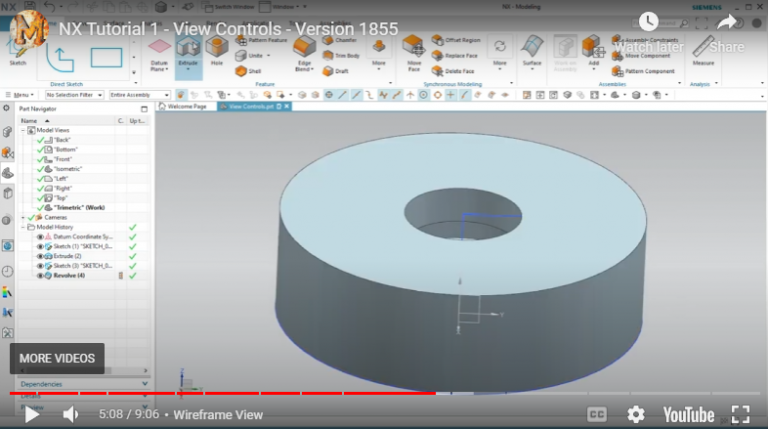768x429 pixels.
Task: Click the Delete Face tool
Action: [453, 71]
